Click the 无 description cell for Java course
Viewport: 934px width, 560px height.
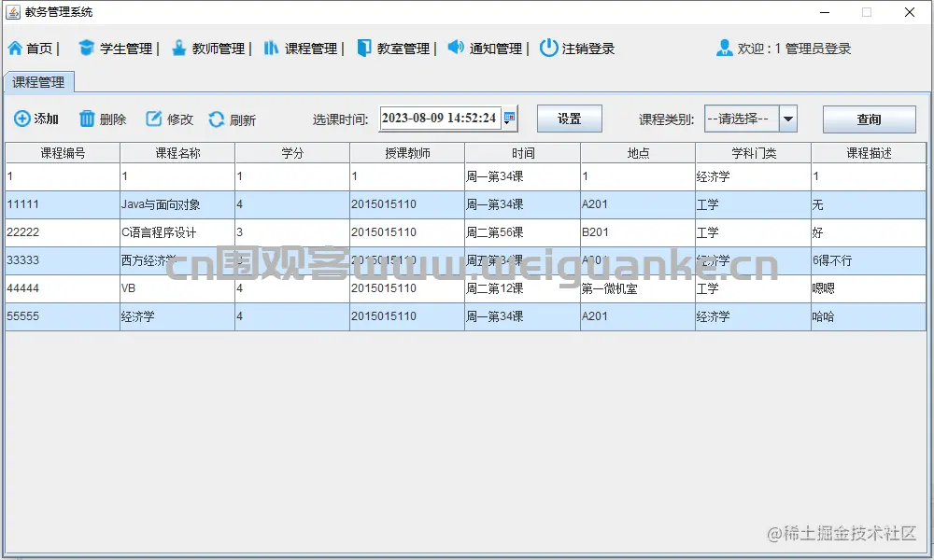click(x=869, y=204)
